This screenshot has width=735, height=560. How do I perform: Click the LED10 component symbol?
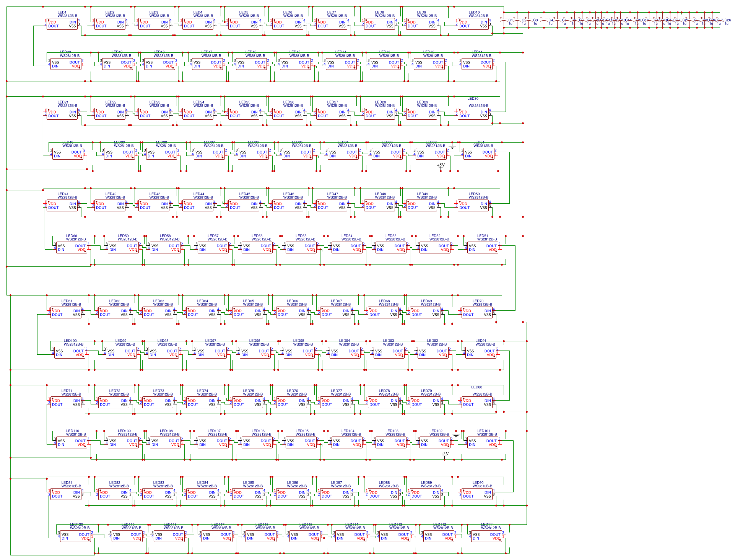point(473,24)
